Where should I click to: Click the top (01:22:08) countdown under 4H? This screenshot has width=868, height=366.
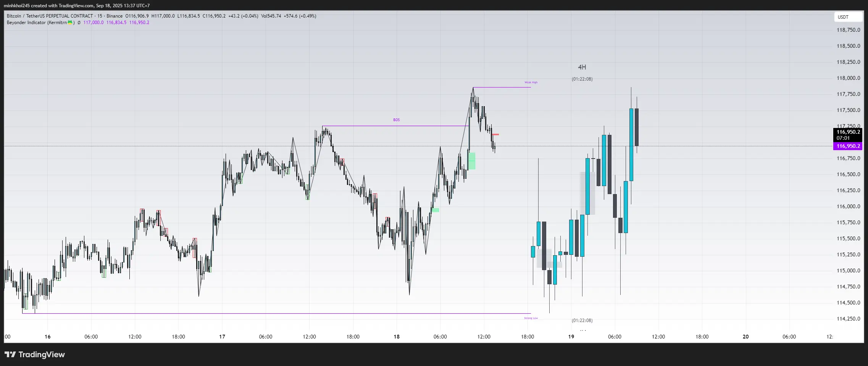pyautogui.click(x=582, y=79)
